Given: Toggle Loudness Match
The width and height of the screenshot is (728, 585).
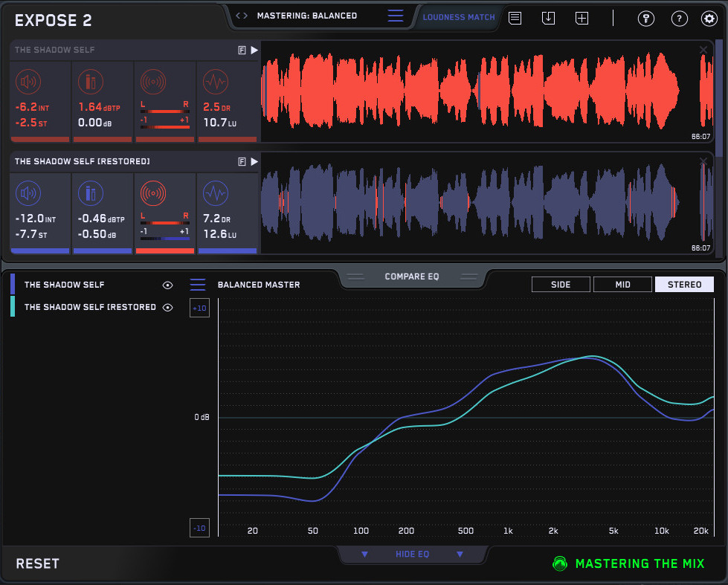Looking at the screenshot, I should pyautogui.click(x=459, y=17).
